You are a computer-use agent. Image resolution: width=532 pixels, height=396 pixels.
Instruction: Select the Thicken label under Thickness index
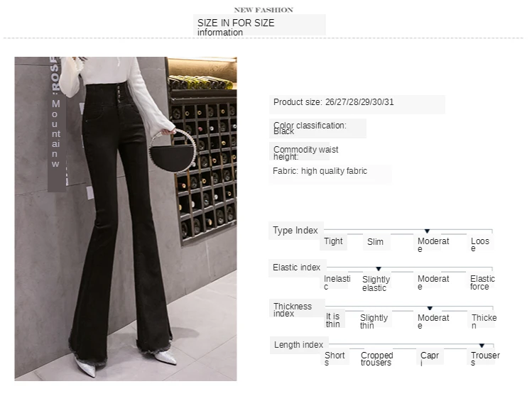coord(484,321)
